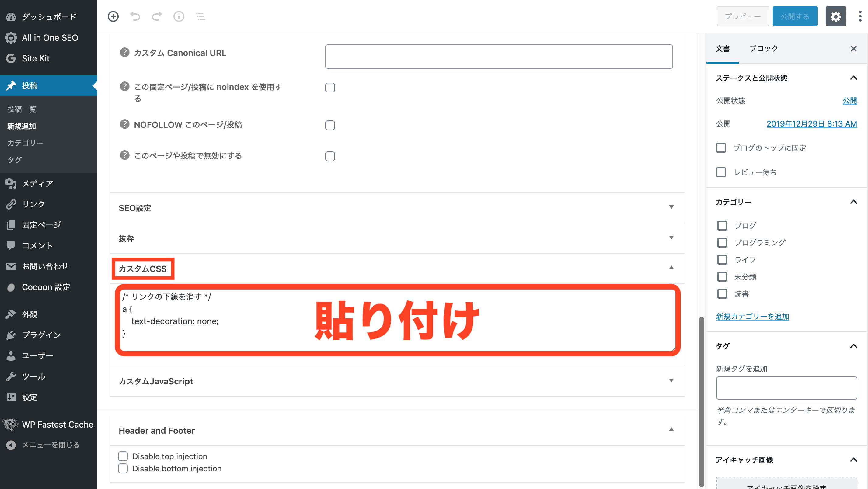Image resolution: width=868 pixels, height=489 pixels.
Task: Open お問い合わせ in the admin menu
Action: coord(48,266)
